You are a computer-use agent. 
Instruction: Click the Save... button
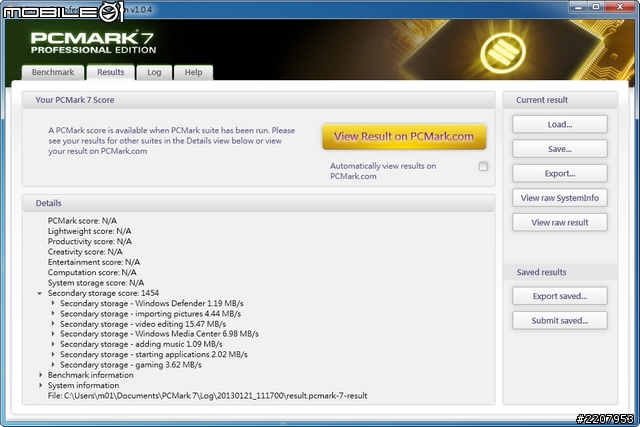pos(560,149)
